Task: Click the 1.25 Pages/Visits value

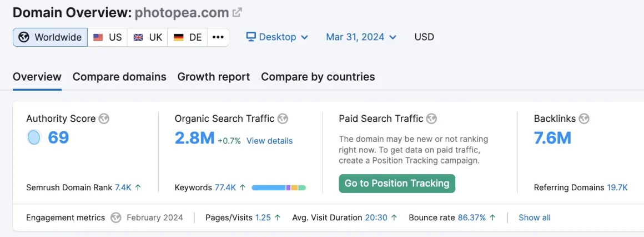Action: pos(263,218)
